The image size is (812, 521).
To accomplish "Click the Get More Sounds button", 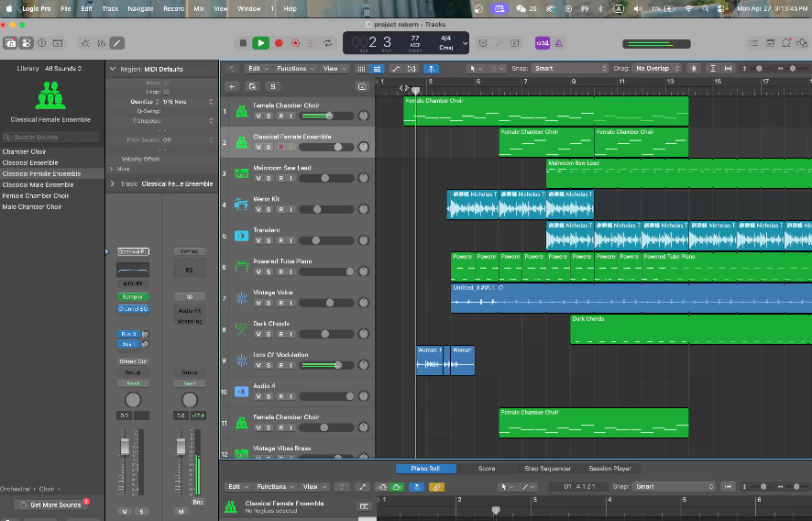I will pos(50,504).
